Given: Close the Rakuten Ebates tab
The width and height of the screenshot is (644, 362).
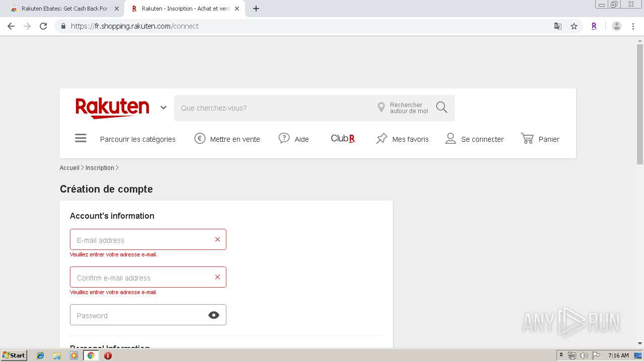Looking at the screenshot, I should point(117,9).
